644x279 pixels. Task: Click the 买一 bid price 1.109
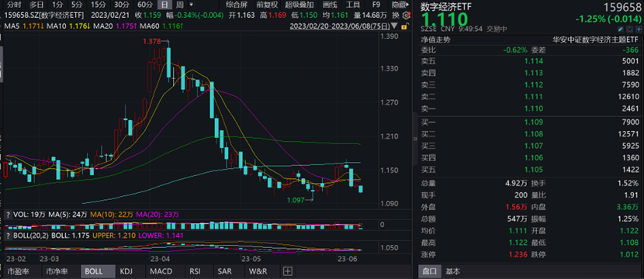pos(534,122)
